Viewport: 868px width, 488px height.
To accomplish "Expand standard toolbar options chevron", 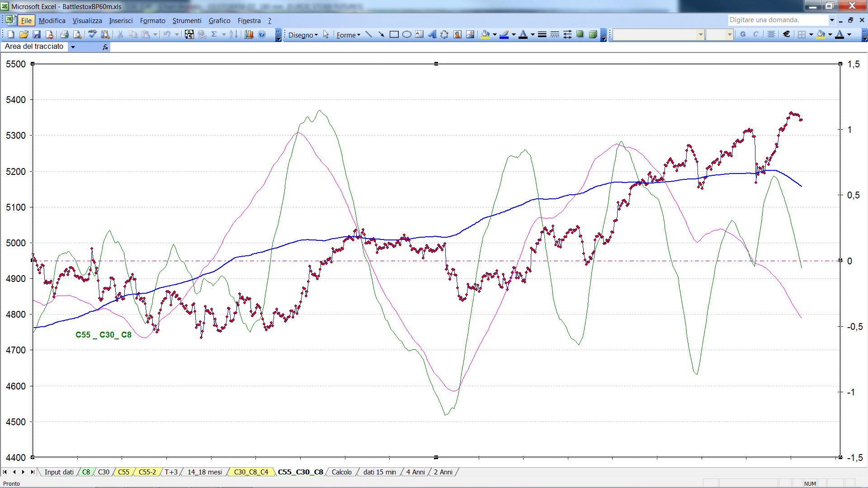I will [x=278, y=35].
